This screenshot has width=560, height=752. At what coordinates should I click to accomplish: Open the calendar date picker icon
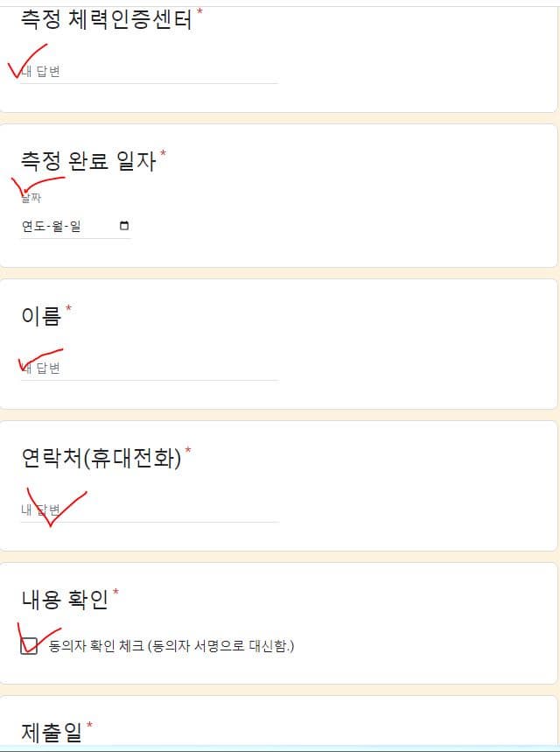pyautogui.click(x=123, y=225)
